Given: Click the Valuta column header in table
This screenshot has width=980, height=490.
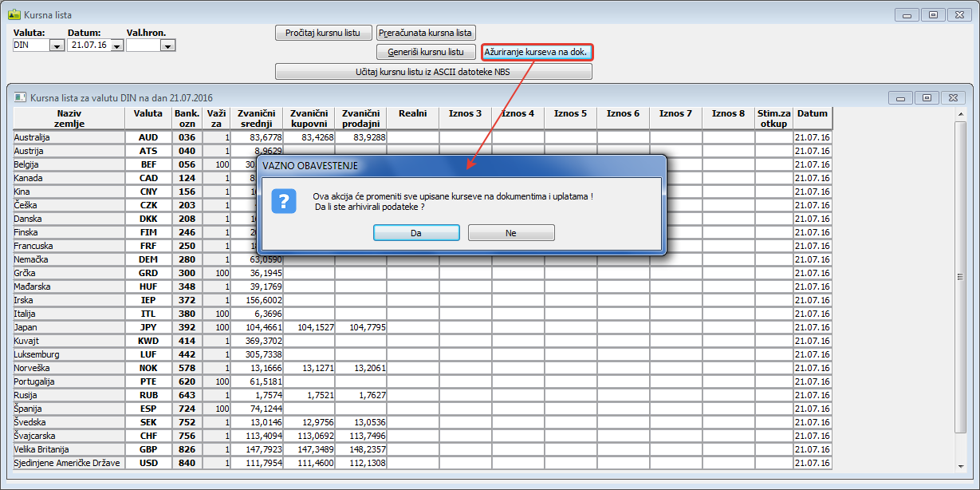Looking at the screenshot, I should click(x=148, y=118).
